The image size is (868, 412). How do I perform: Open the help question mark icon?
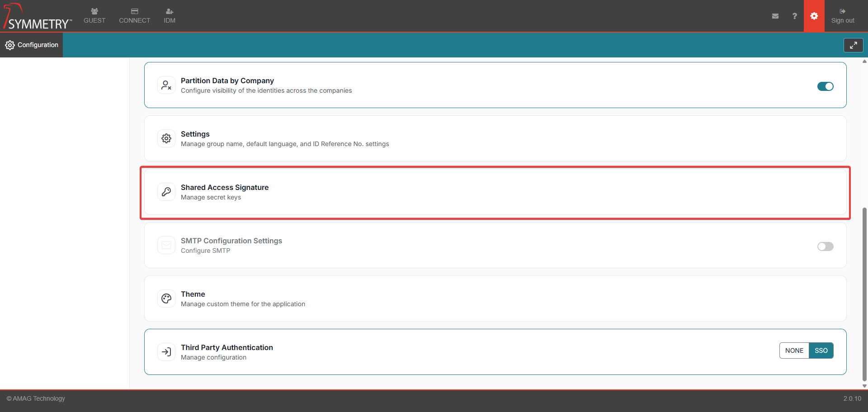tap(794, 16)
